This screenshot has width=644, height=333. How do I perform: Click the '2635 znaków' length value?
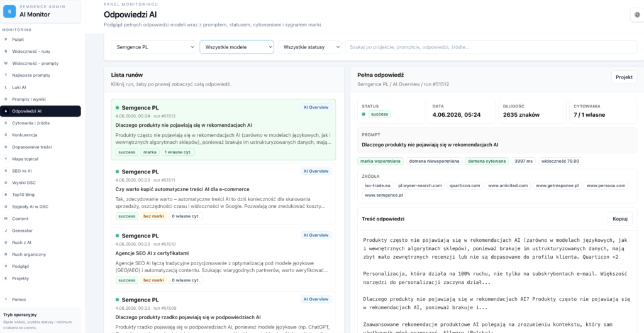coord(521,115)
